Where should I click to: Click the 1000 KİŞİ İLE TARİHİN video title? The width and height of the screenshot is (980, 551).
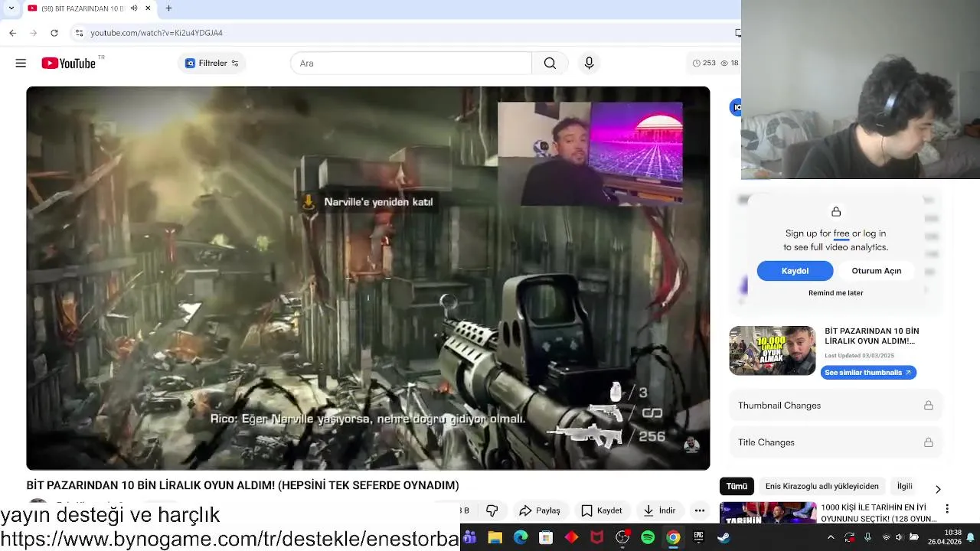pyautogui.click(x=879, y=513)
